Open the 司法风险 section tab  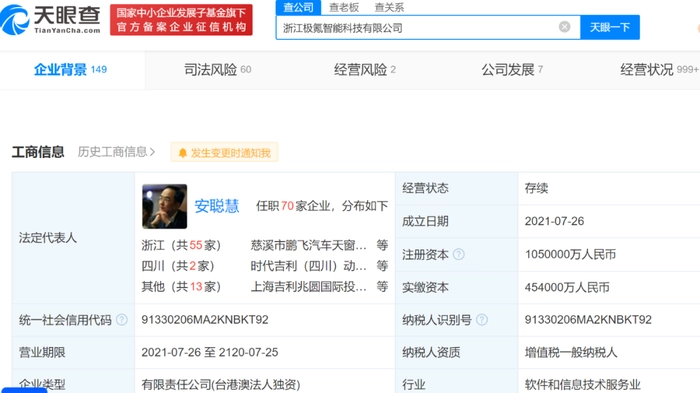[x=217, y=70]
